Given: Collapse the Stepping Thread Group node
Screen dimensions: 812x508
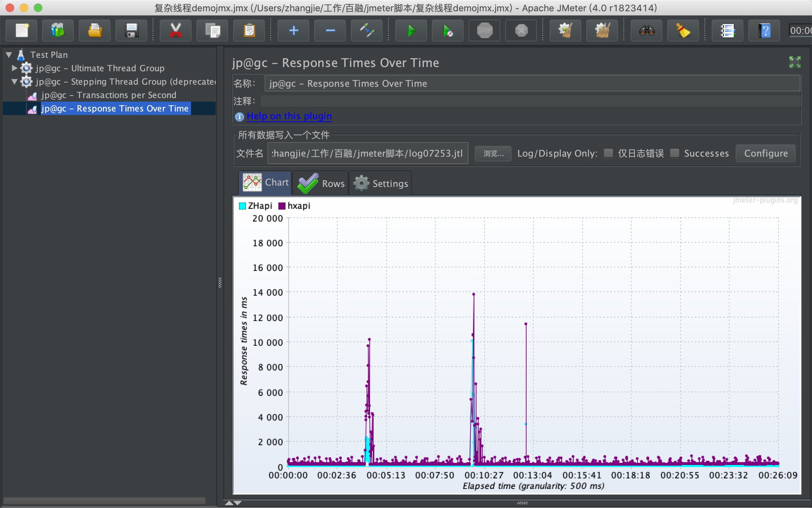Looking at the screenshot, I should [x=14, y=81].
